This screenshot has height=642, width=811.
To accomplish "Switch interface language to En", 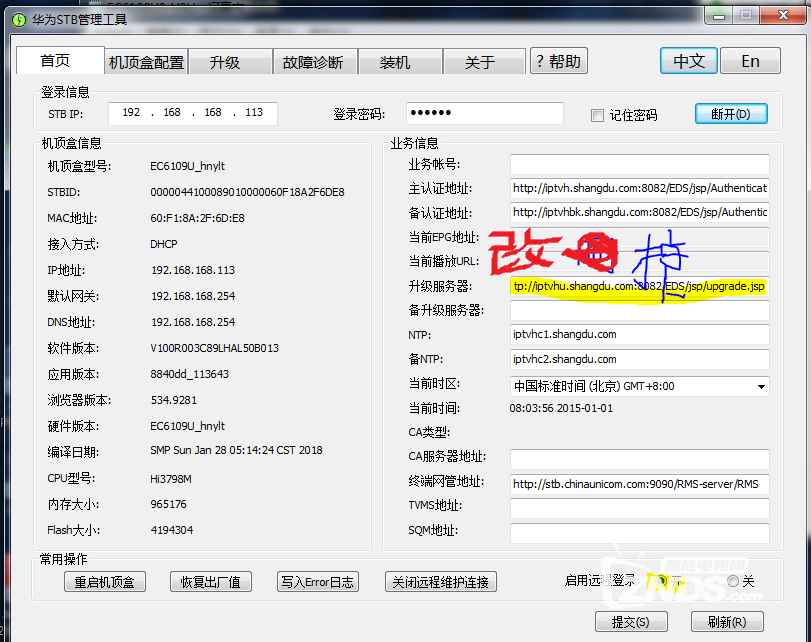I will [x=750, y=61].
